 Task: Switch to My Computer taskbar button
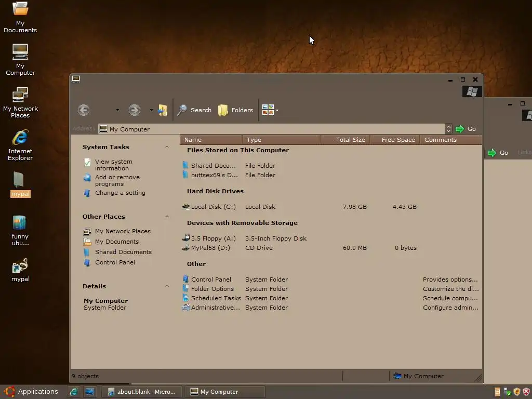(x=225, y=392)
